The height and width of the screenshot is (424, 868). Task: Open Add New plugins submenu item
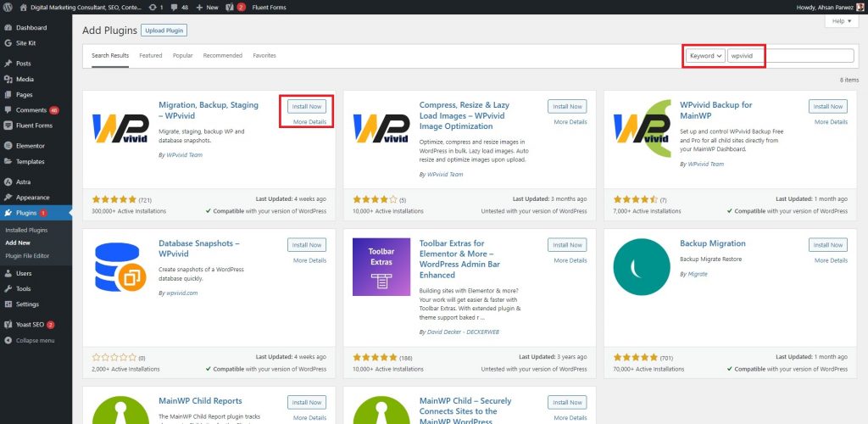tap(18, 243)
